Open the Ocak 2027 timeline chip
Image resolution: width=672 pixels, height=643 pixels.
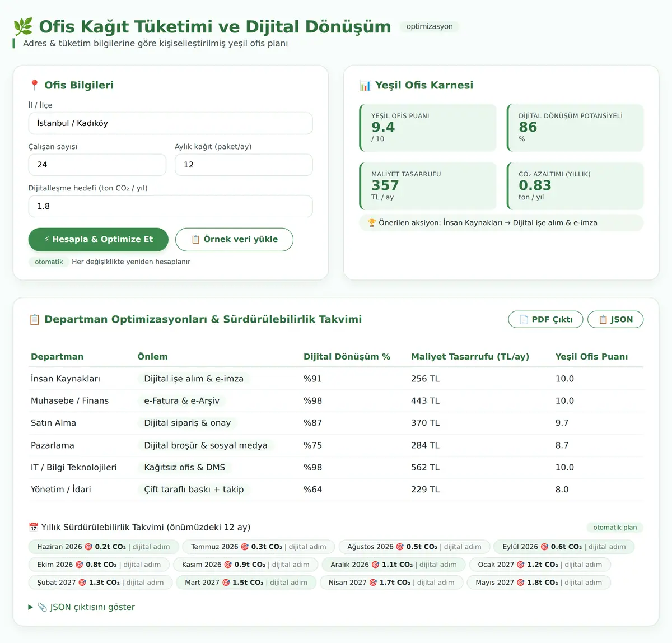540,565
